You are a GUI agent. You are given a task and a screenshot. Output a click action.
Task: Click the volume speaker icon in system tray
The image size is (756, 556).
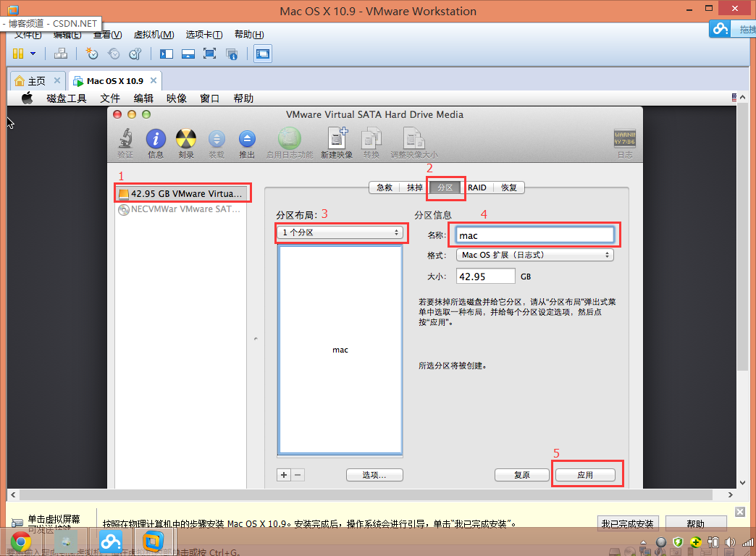pyautogui.click(x=730, y=542)
